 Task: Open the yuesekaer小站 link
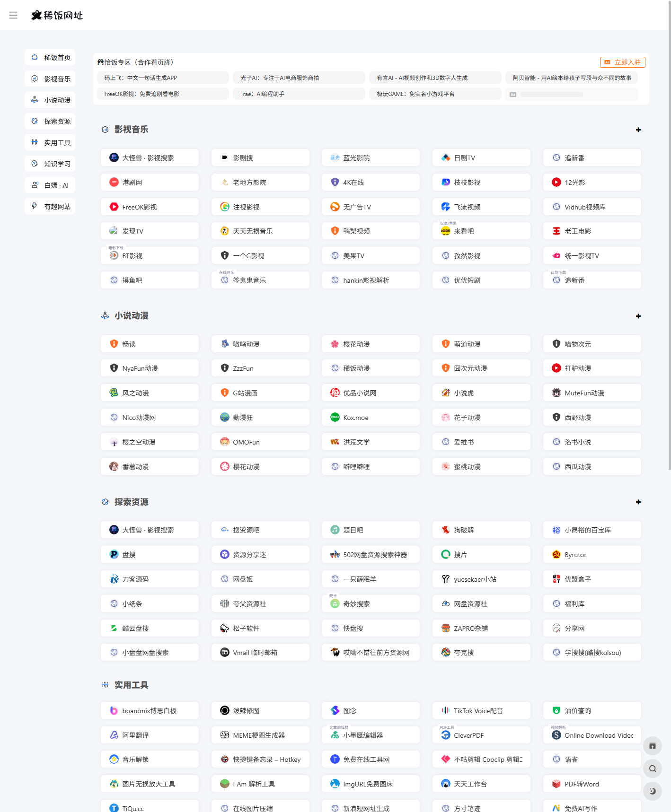pos(481,579)
